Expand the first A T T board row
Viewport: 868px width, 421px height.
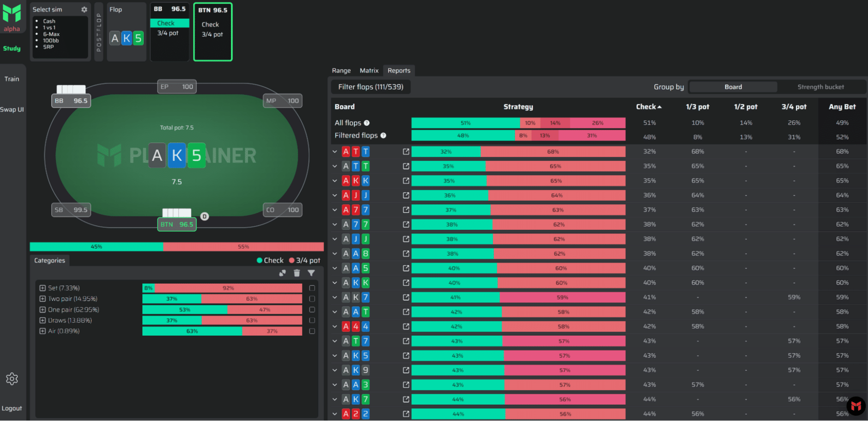click(335, 152)
